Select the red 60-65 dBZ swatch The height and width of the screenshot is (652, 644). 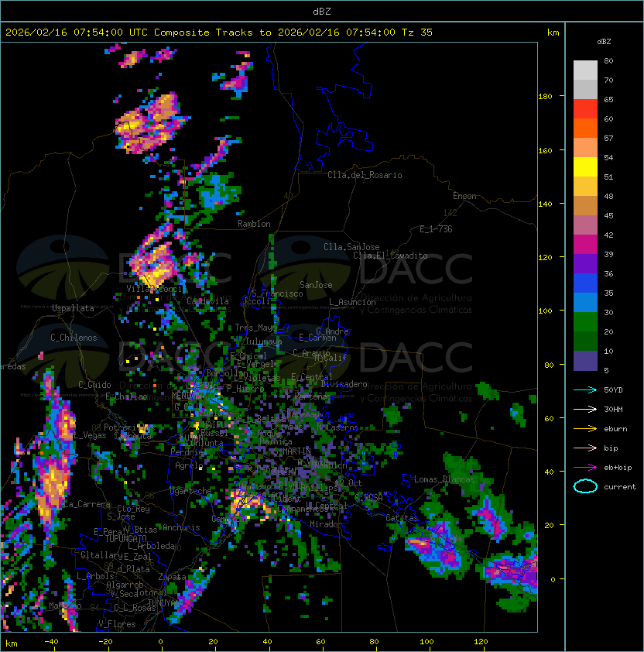tap(585, 109)
